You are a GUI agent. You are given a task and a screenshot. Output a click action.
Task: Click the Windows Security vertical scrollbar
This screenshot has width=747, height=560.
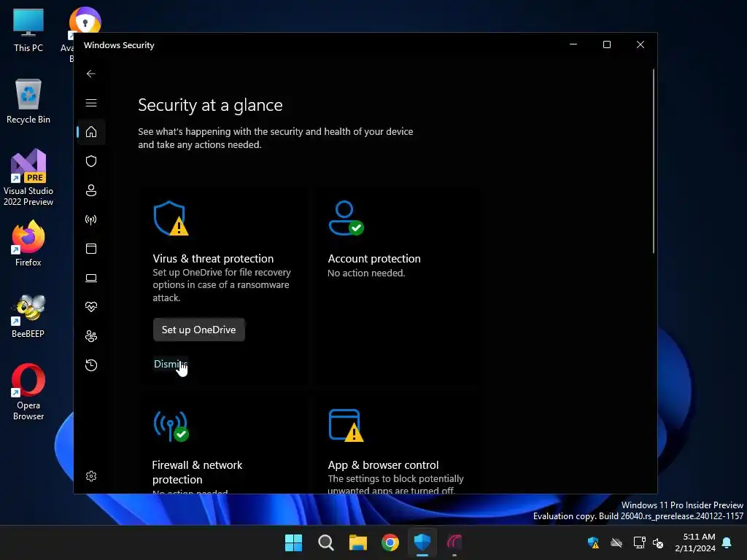point(653,161)
